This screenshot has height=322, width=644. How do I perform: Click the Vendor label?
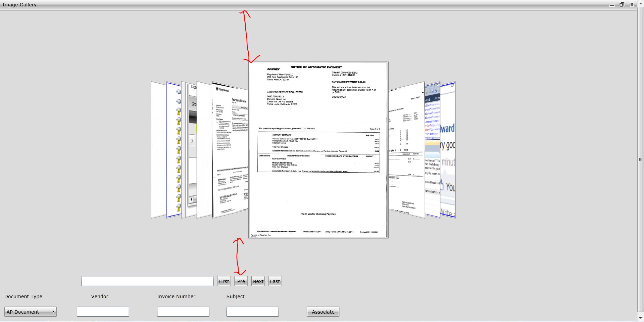click(100, 296)
